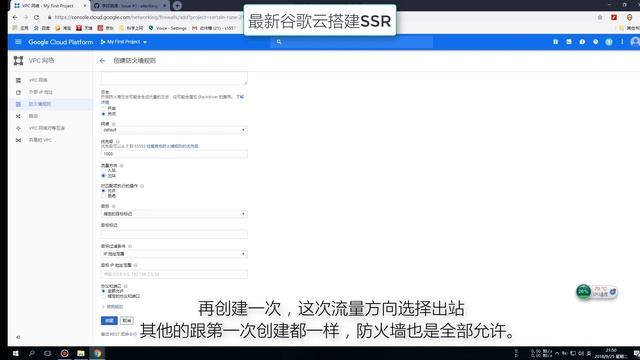Viewport: 640px width, 360px height.
Task: Close the GitHub browser tab
Action: click(x=164, y=6)
